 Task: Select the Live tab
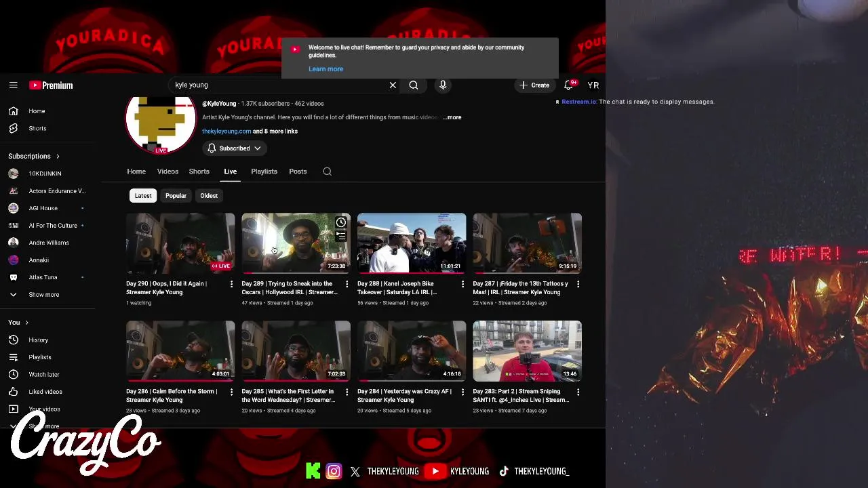(x=231, y=171)
